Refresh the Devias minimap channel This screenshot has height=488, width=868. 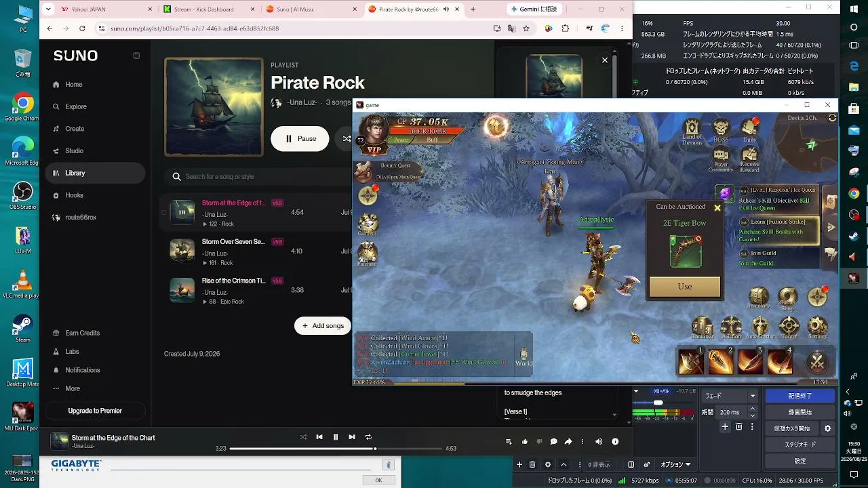pos(832,118)
